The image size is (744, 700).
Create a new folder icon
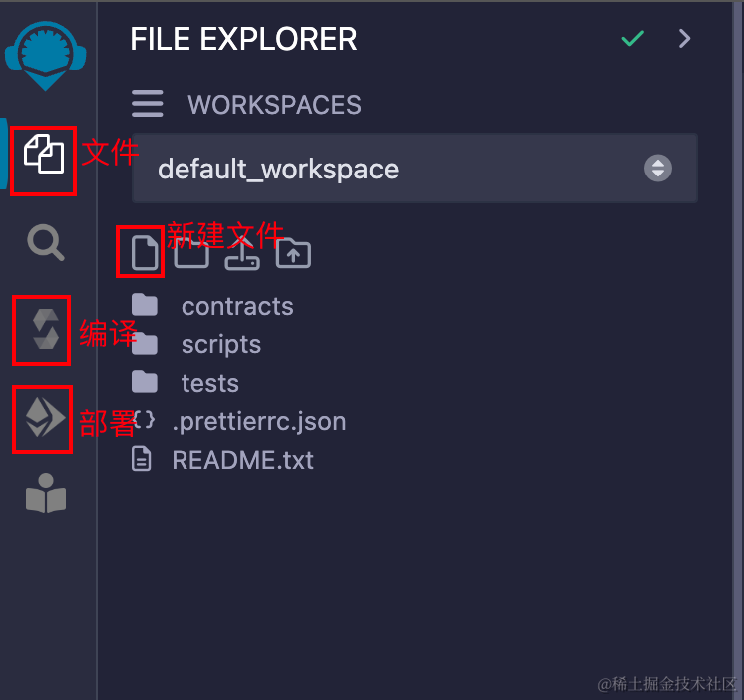191,254
